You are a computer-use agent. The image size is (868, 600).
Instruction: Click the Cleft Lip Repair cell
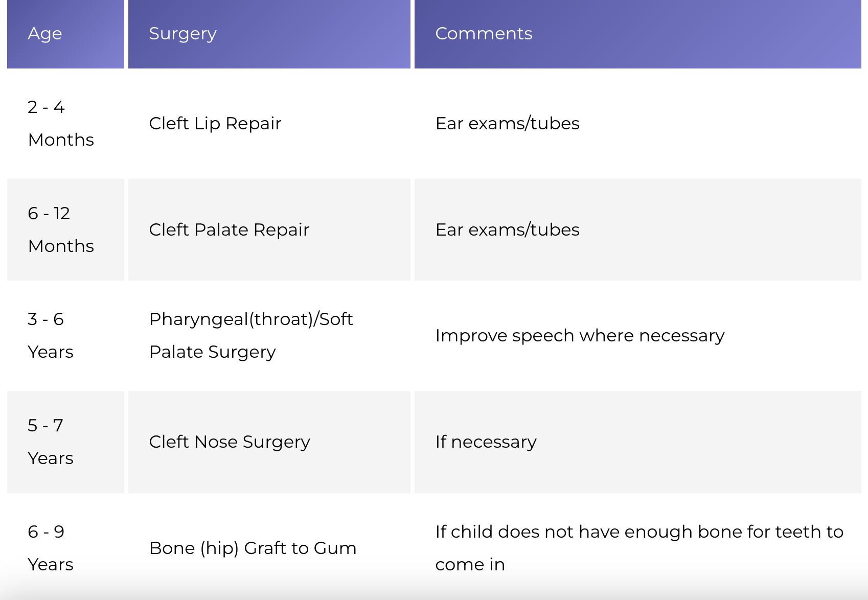(269, 123)
